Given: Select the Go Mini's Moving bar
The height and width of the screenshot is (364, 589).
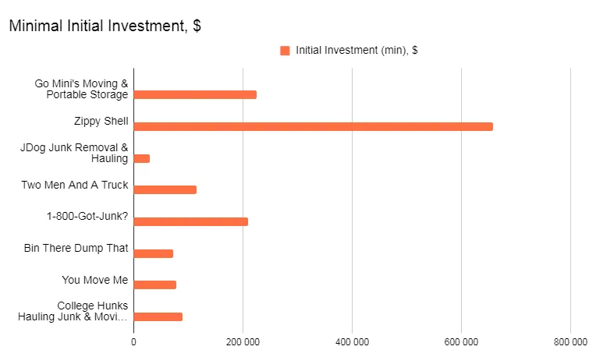Looking at the screenshot, I should (x=195, y=94).
